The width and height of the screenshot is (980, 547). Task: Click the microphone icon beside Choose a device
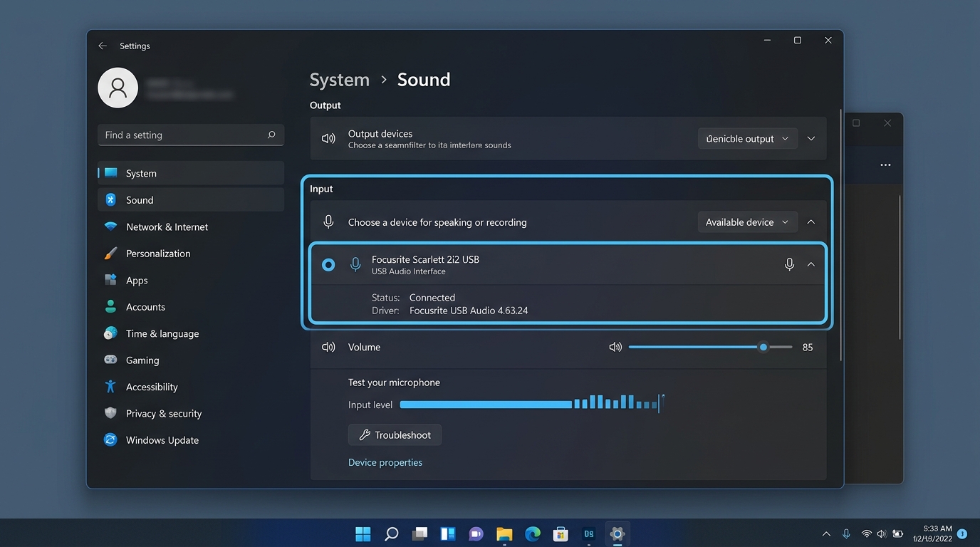pos(328,222)
